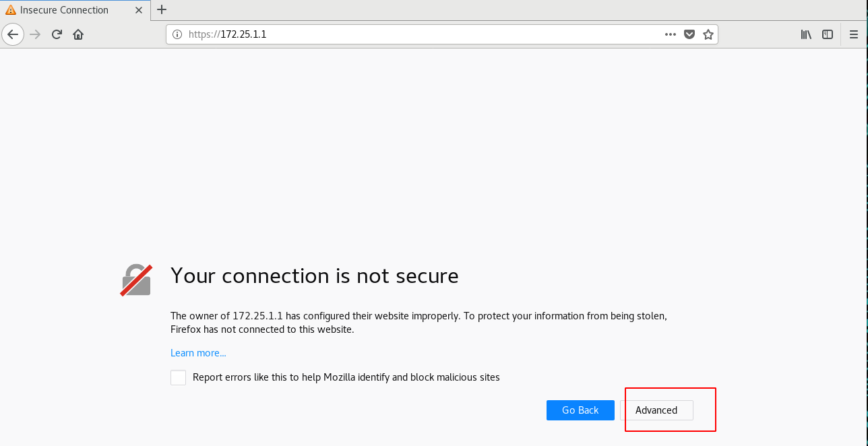Reload the current page
Image resolution: width=868 pixels, height=446 pixels.
click(57, 34)
